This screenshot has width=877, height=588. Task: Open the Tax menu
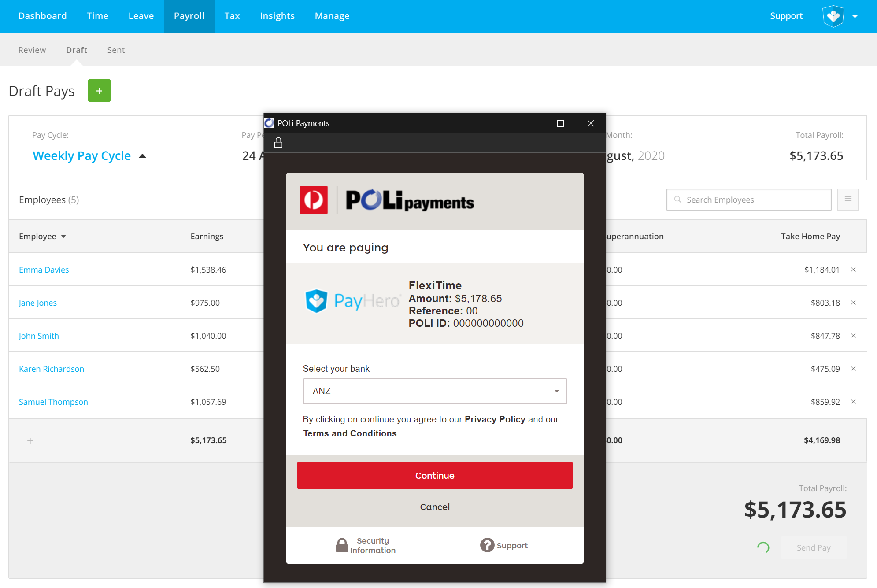232,16
